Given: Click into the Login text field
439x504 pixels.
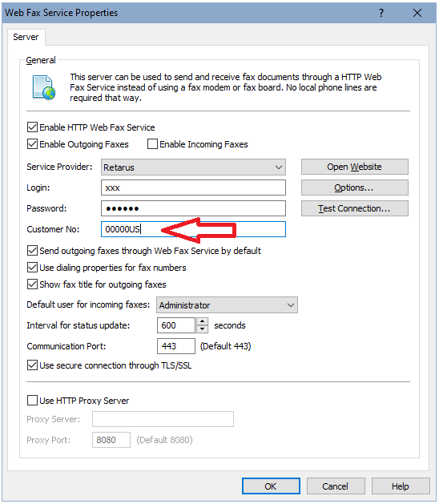Looking at the screenshot, I should 193,187.
